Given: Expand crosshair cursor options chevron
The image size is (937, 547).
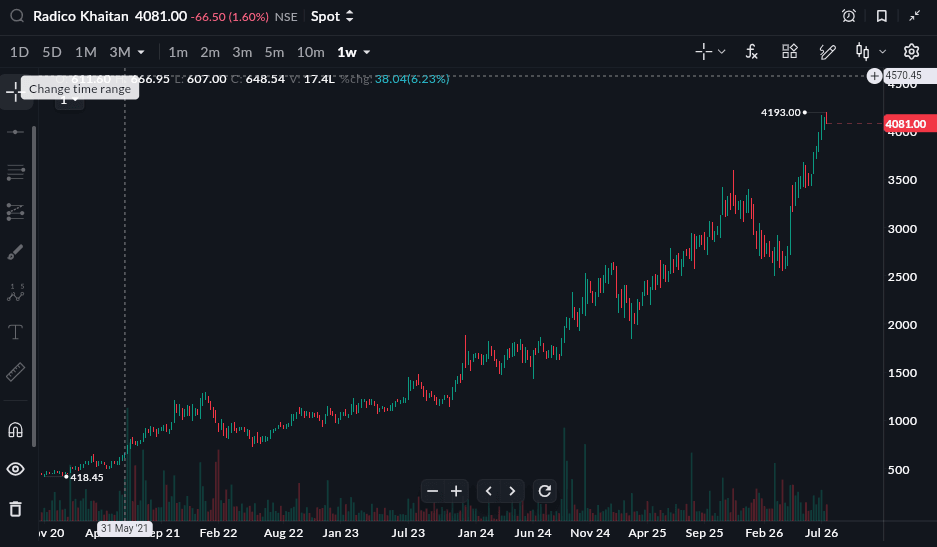Looking at the screenshot, I should 722,52.
